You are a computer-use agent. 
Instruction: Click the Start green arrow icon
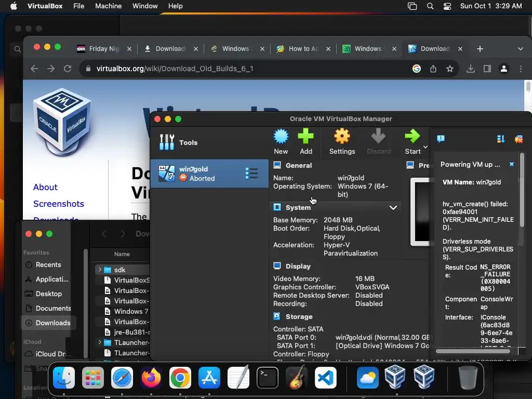(413, 137)
